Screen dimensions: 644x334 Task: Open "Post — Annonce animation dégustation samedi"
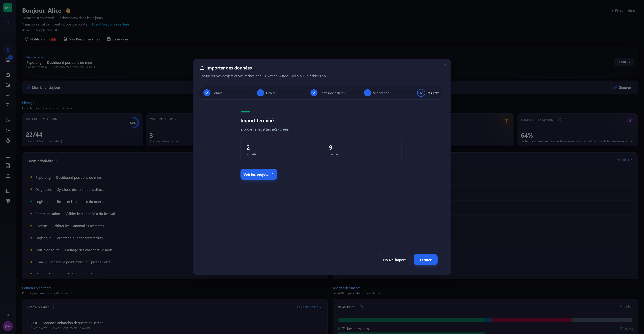click(x=175, y=325)
